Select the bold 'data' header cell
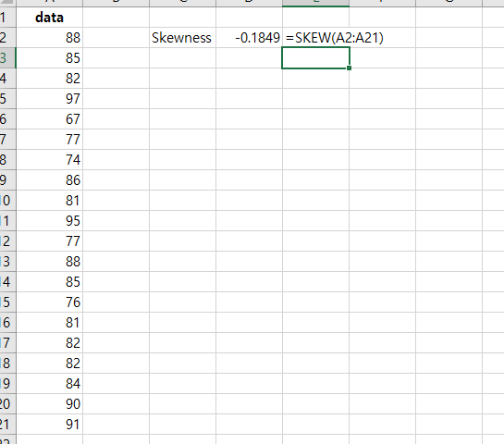 click(x=50, y=18)
